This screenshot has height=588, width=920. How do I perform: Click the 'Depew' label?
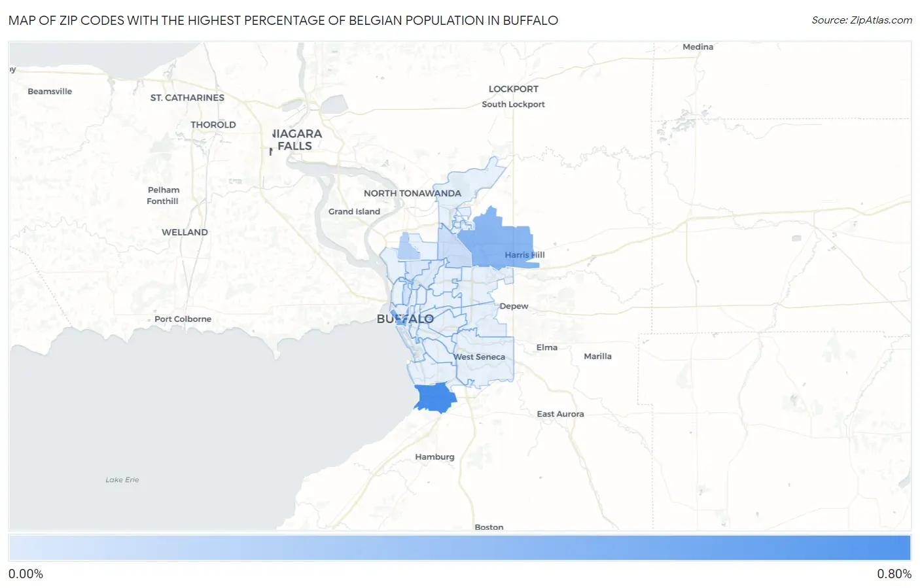click(x=514, y=306)
